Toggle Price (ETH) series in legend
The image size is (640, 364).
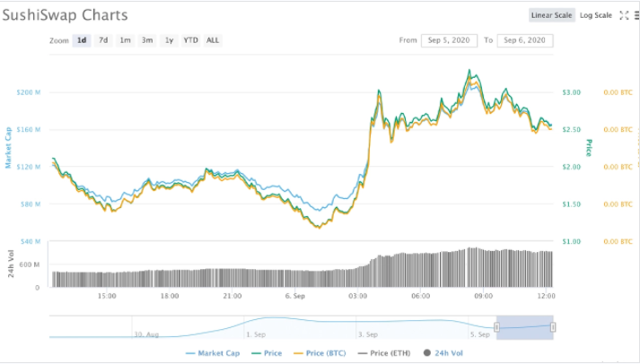coord(384,353)
